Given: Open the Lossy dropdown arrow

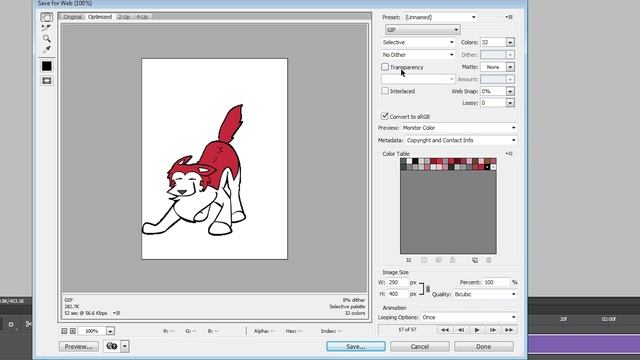Looking at the screenshot, I should click(x=510, y=103).
